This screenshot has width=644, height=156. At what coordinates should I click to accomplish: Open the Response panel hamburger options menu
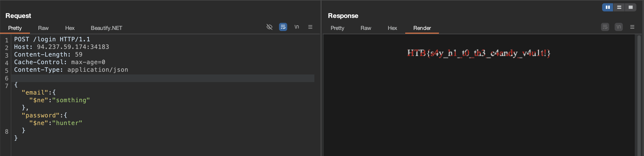632,27
